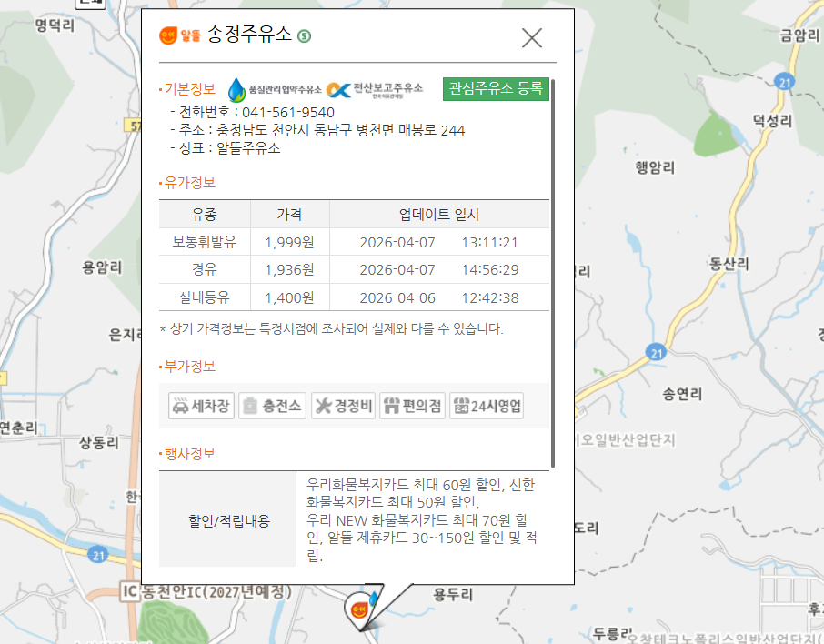Select the 경유 price row
The width and height of the screenshot is (824, 644).
(x=354, y=269)
